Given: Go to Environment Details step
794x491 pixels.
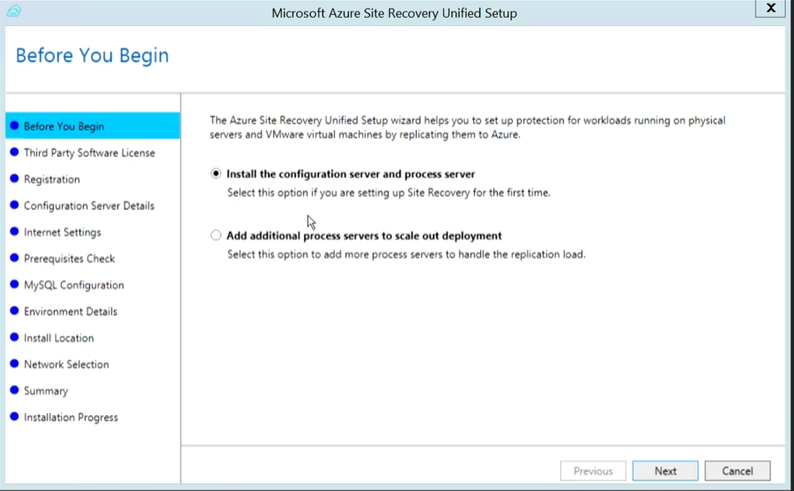Looking at the screenshot, I should coord(70,311).
